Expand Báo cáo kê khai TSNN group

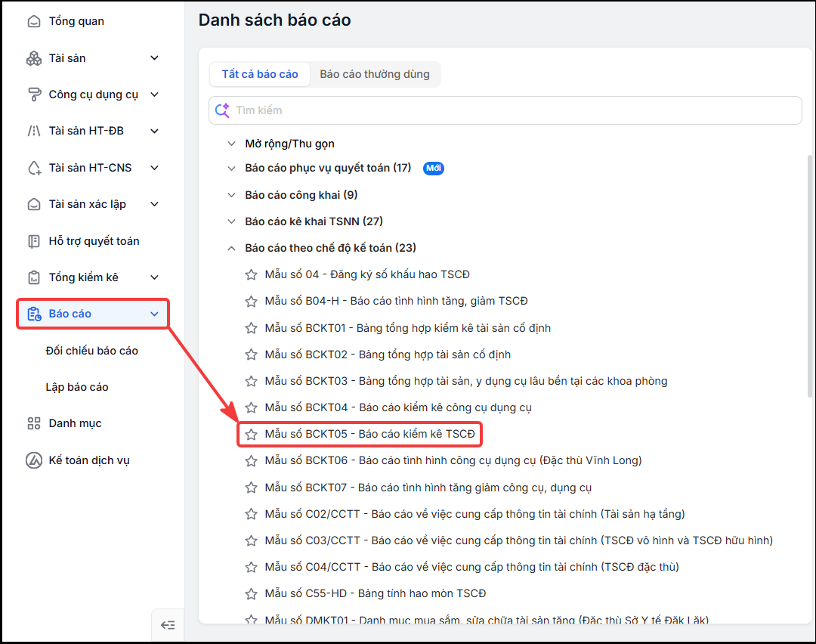(232, 221)
